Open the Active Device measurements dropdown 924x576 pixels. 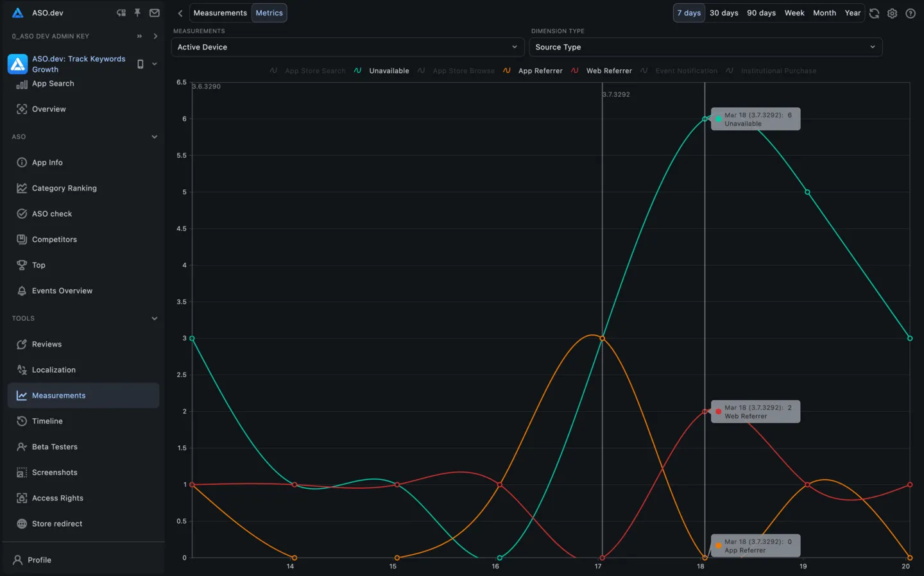pyautogui.click(x=348, y=47)
